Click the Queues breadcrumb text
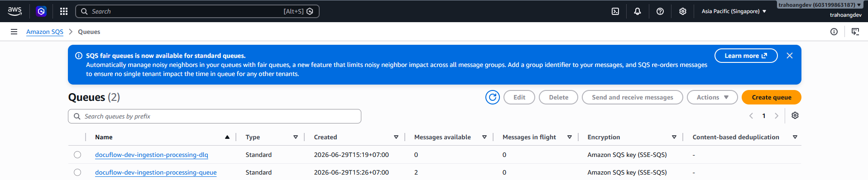The width and height of the screenshot is (868, 180). [89, 32]
